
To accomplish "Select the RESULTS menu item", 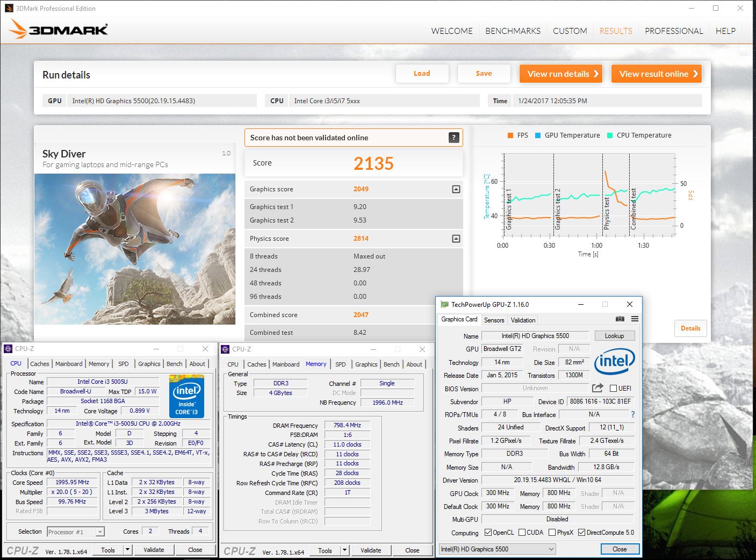I will click(616, 31).
